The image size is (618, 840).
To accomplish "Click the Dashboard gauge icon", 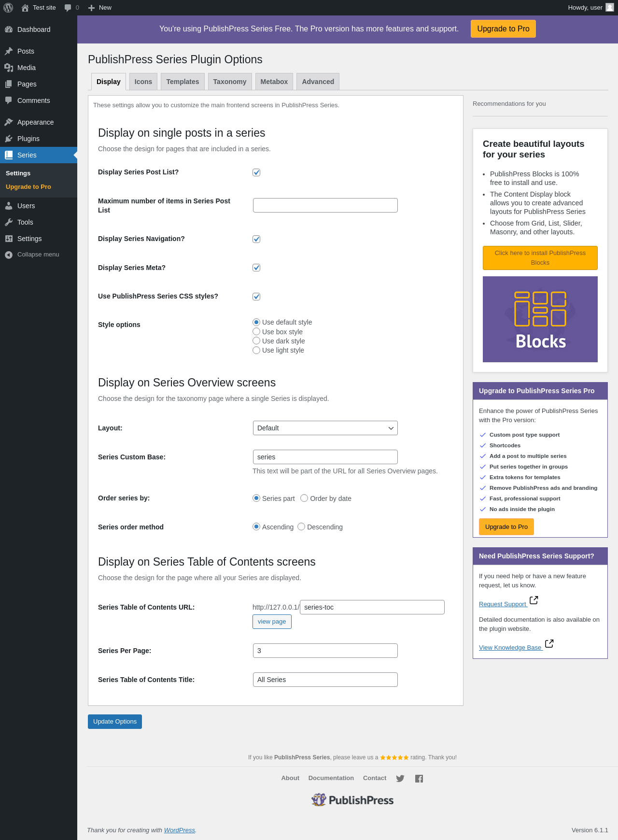I will pos(9,29).
